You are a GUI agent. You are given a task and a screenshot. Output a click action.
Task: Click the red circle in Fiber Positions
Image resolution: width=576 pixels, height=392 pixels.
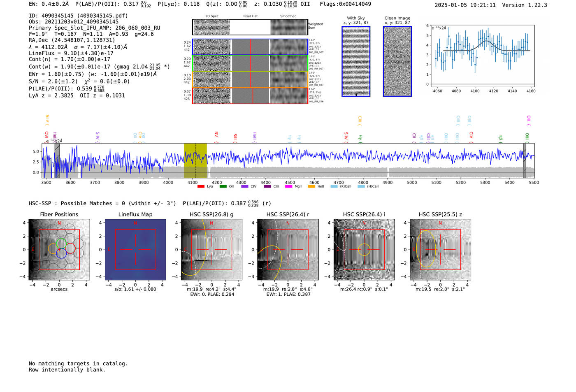(70, 248)
